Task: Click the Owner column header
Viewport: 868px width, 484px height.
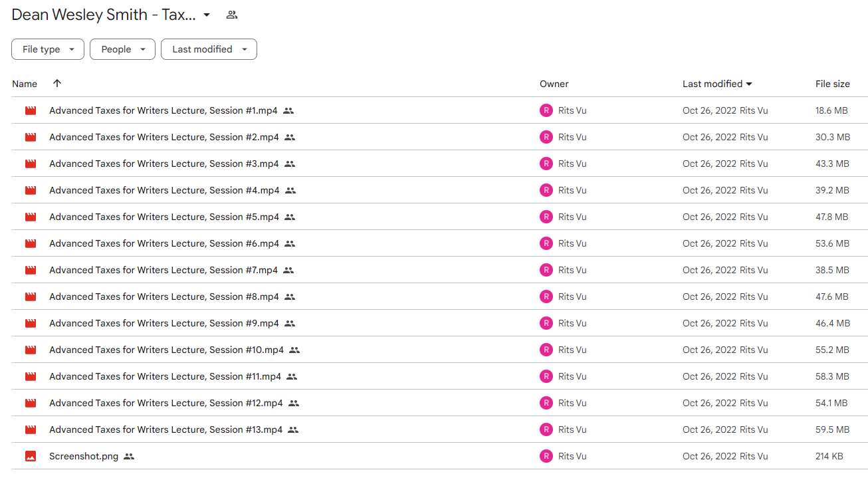Action: (554, 84)
